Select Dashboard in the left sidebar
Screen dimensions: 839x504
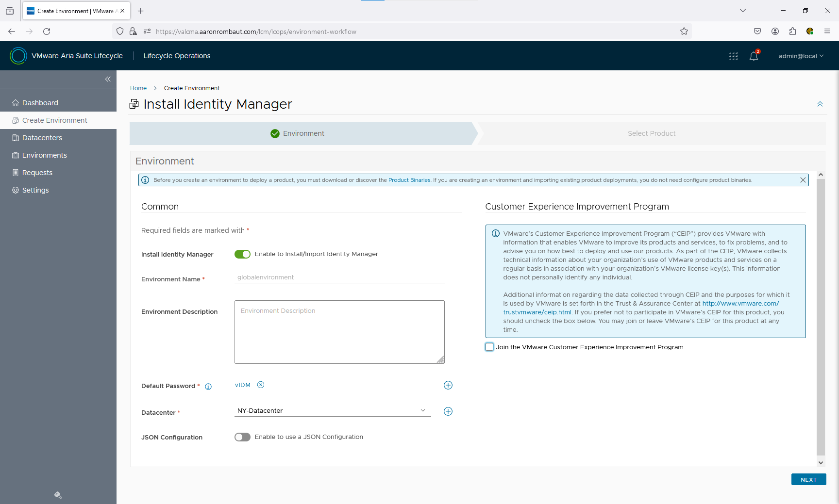point(40,102)
